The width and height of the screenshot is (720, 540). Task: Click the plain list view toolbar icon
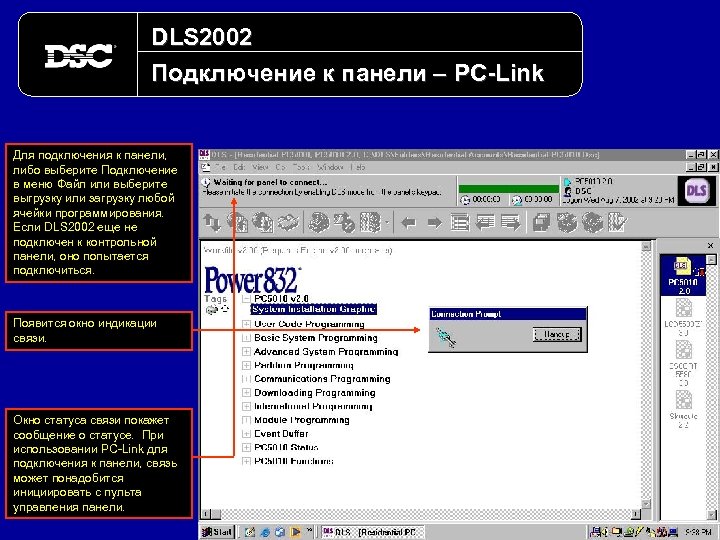click(x=460, y=223)
